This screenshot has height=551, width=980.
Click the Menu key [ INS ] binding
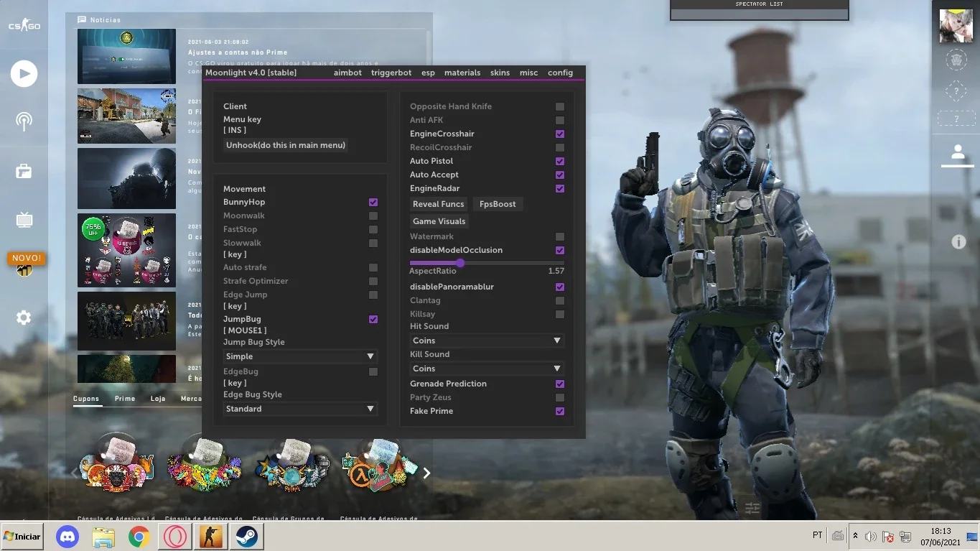[x=235, y=131]
